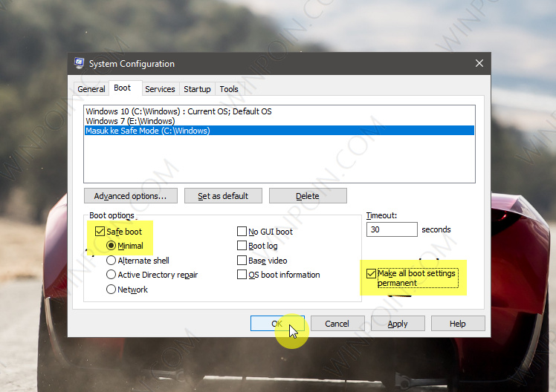The height and width of the screenshot is (392, 556).
Task: Open Help for System Configuration
Action: coord(458,324)
